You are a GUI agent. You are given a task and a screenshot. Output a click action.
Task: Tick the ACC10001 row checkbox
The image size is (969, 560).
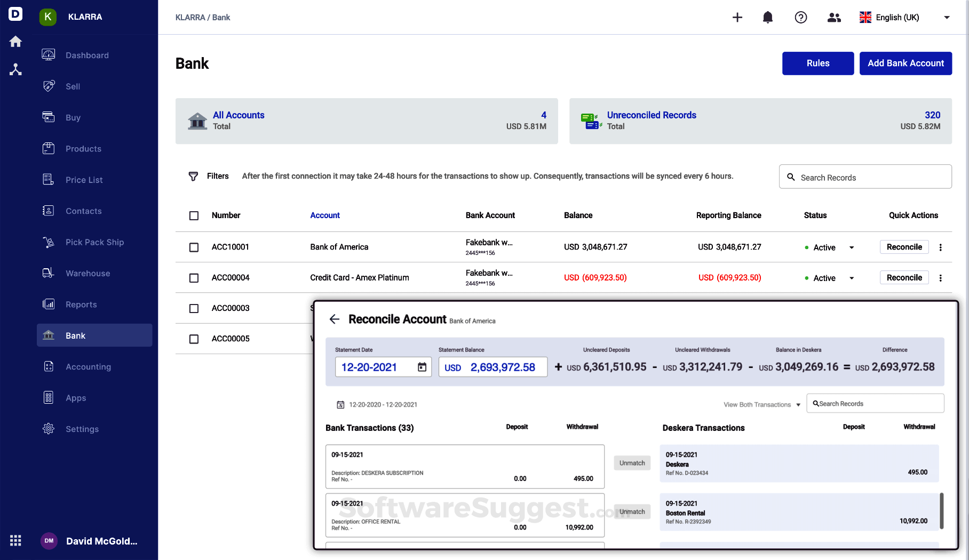[194, 247]
